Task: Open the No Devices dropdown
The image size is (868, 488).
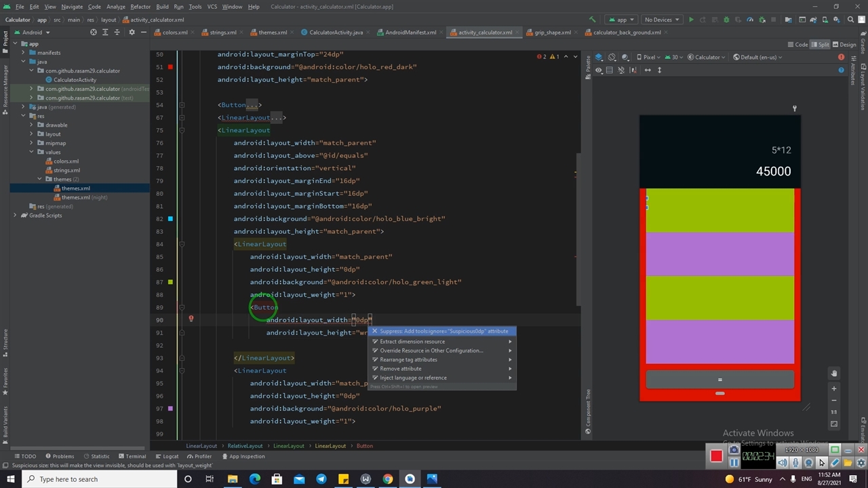Action: tap(661, 20)
